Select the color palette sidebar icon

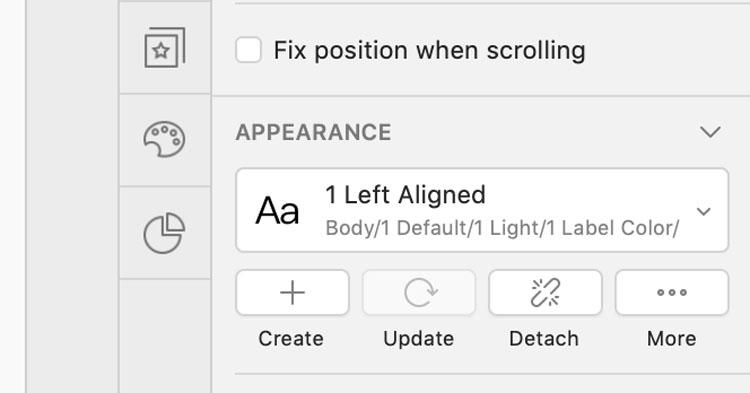click(164, 139)
